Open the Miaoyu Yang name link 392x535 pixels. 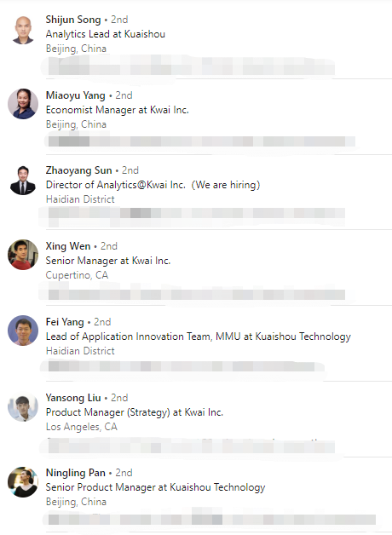click(75, 95)
